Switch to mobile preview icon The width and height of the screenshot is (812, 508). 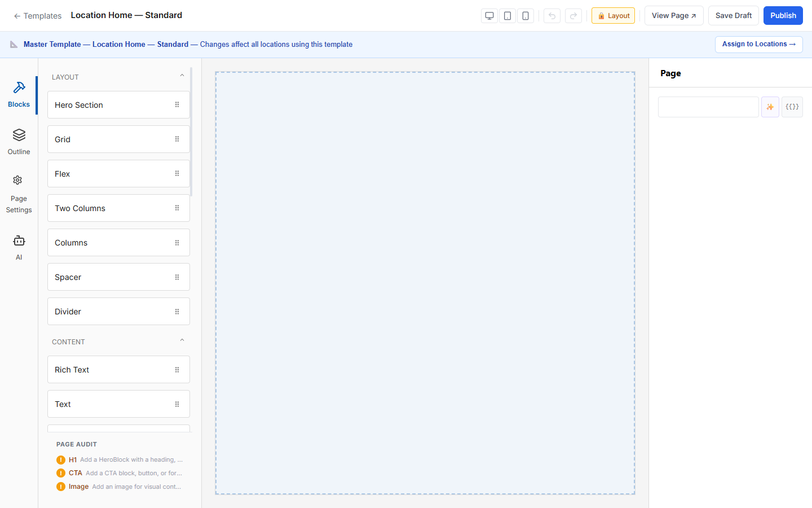(526, 16)
